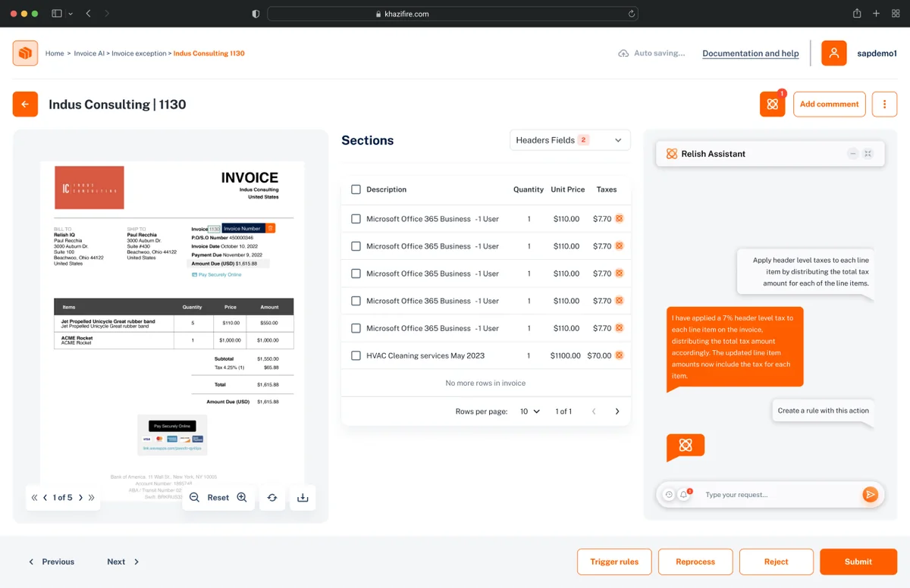The width and height of the screenshot is (910, 588).
Task: Click 'Create a rule with this action' message
Action: (x=824, y=411)
